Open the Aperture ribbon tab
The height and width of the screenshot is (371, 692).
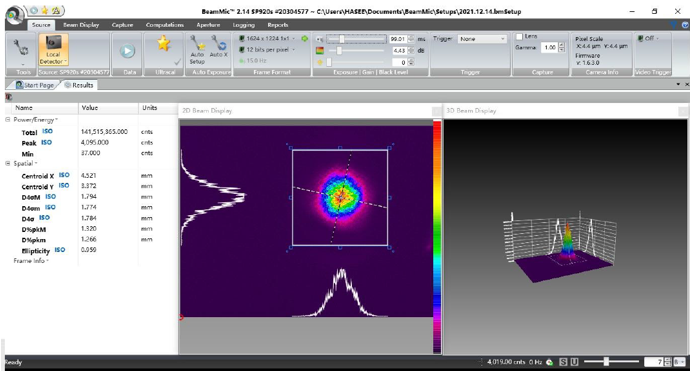point(208,25)
